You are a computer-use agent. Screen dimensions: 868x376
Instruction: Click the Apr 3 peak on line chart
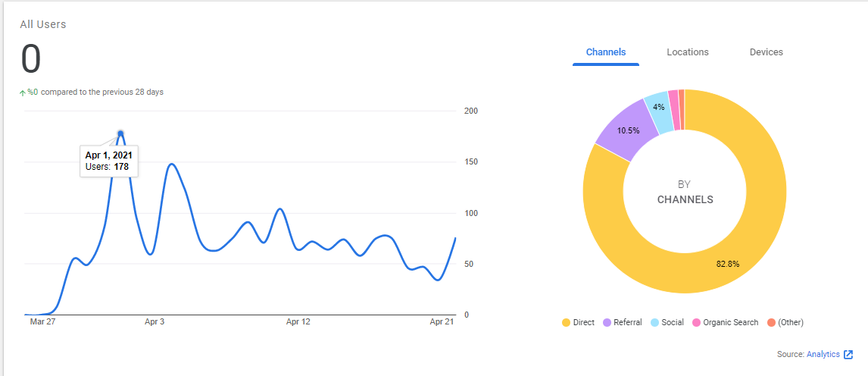(x=171, y=164)
